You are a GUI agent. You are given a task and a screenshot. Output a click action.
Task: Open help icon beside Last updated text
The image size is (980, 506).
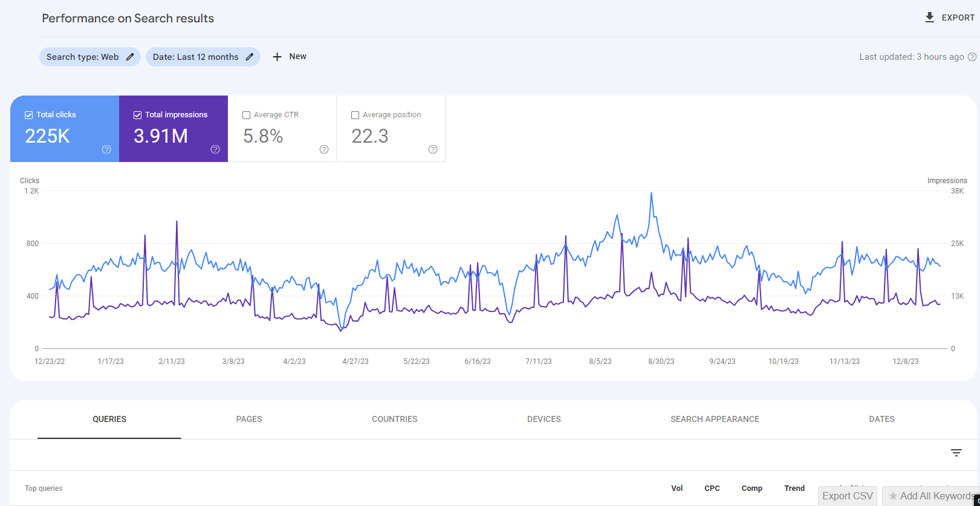pyautogui.click(x=972, y=57)
